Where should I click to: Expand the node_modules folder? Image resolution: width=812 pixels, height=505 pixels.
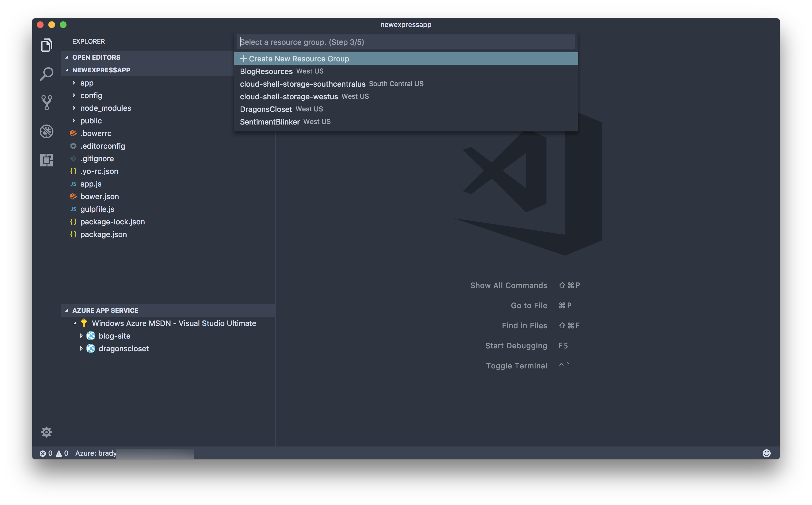coord(74,108)
